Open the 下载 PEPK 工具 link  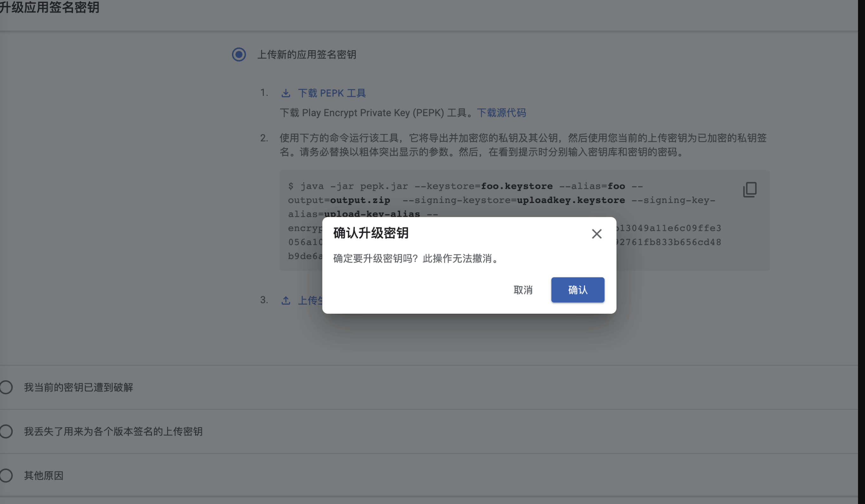coord(332,93)
